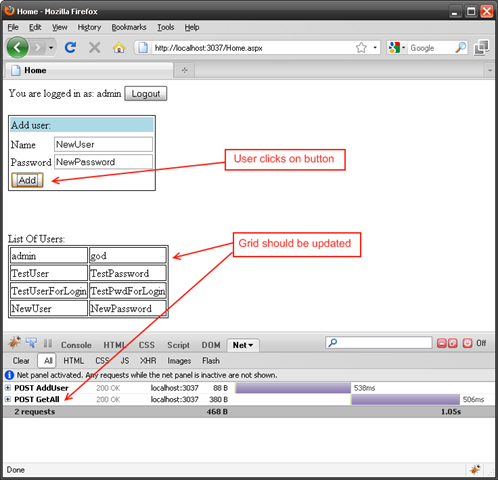Screen dimensions: 498x480
Task: Bookmark this page with the star icon
Action: click(361, 48)
